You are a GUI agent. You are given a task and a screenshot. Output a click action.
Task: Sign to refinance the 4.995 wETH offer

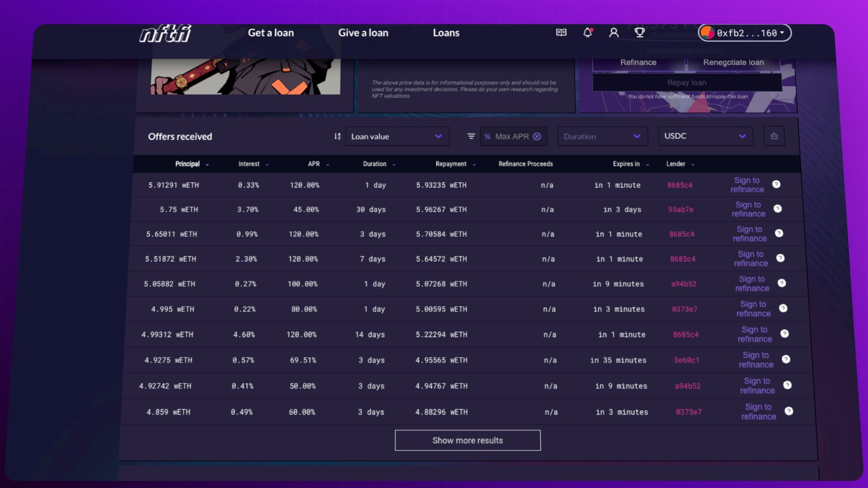[754, 309]
